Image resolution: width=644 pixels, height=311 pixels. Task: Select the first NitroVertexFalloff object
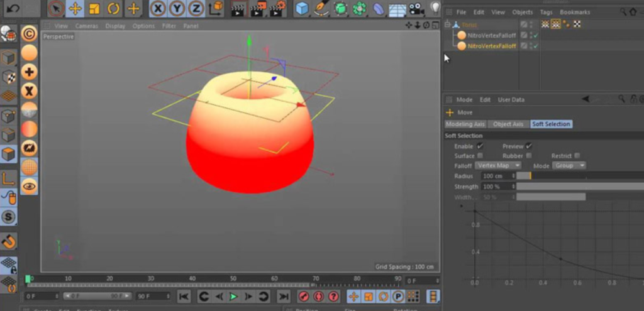tap(491, 35)
